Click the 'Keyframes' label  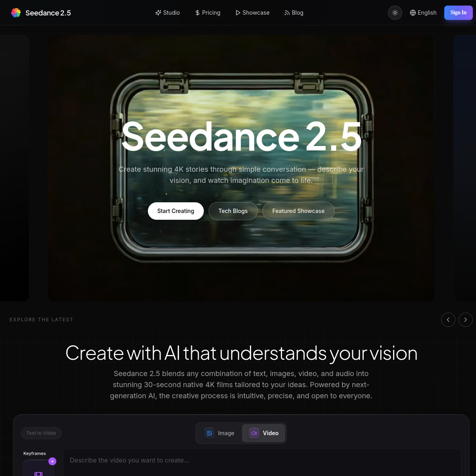(x=35, y=453)
